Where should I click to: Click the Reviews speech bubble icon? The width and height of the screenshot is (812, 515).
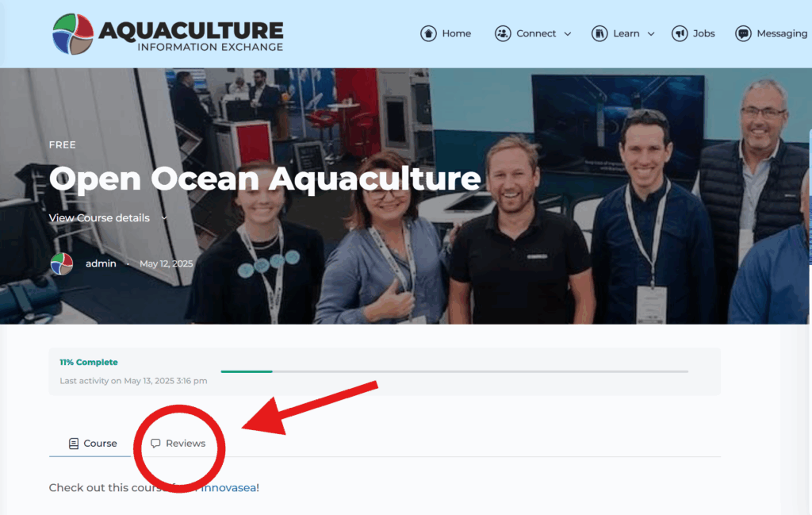[155, 444]
